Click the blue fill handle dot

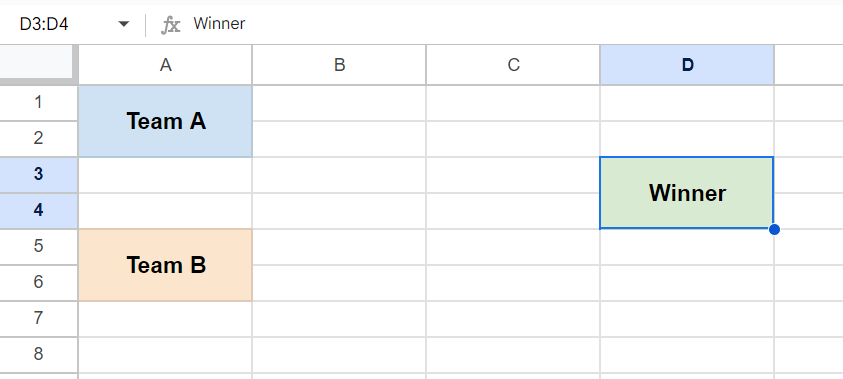[774, 230]
